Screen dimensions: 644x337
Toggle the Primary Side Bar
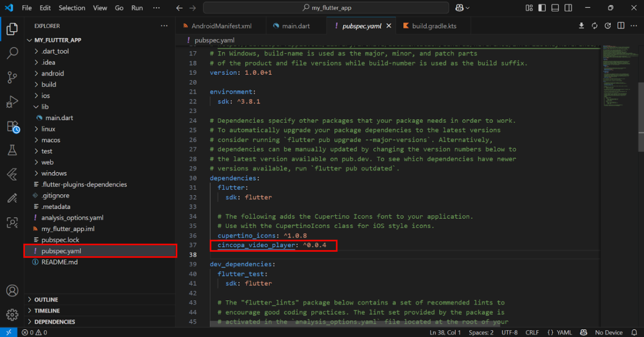[x=542, y=8]
